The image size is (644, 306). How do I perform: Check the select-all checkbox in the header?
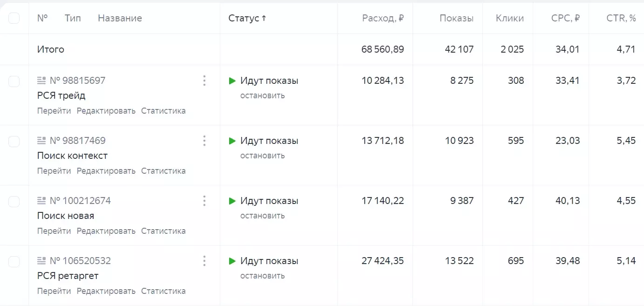point(14,18)
